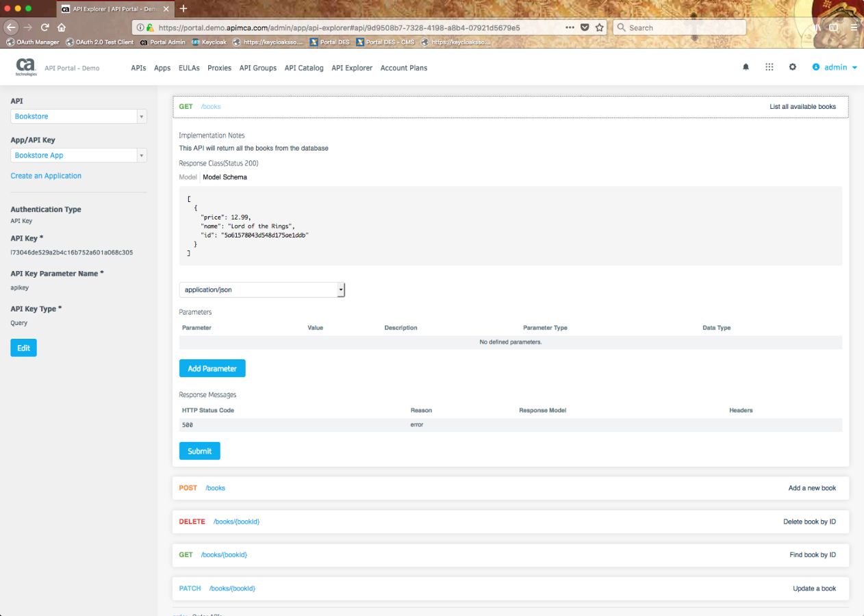Open the EULAs menu
864x616 pixels.
189,68
